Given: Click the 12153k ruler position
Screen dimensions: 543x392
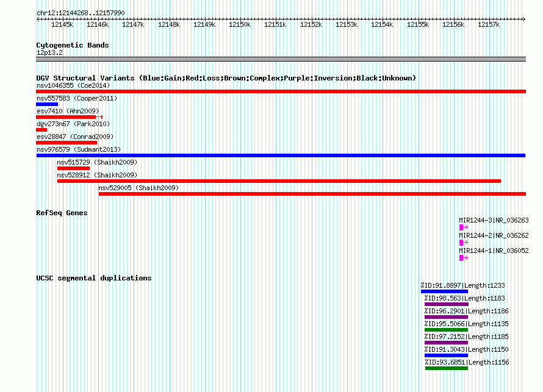Looking at the screenshot, I should click(347, 24).
